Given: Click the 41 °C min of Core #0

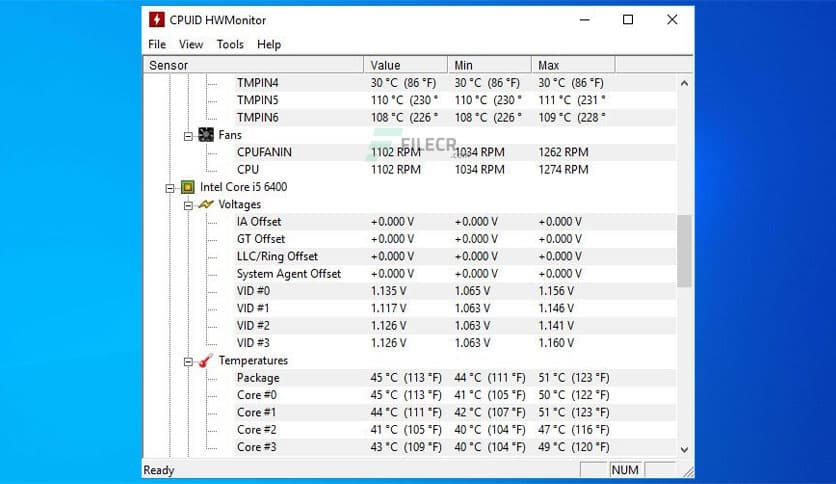Looking at the screenshot, I should tap(490, 395).
